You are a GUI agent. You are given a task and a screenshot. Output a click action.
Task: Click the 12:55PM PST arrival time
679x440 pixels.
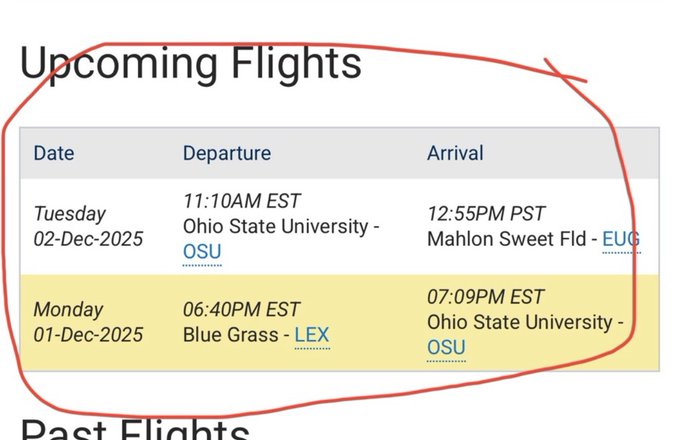pyautogui.click(x=487, y=213)
